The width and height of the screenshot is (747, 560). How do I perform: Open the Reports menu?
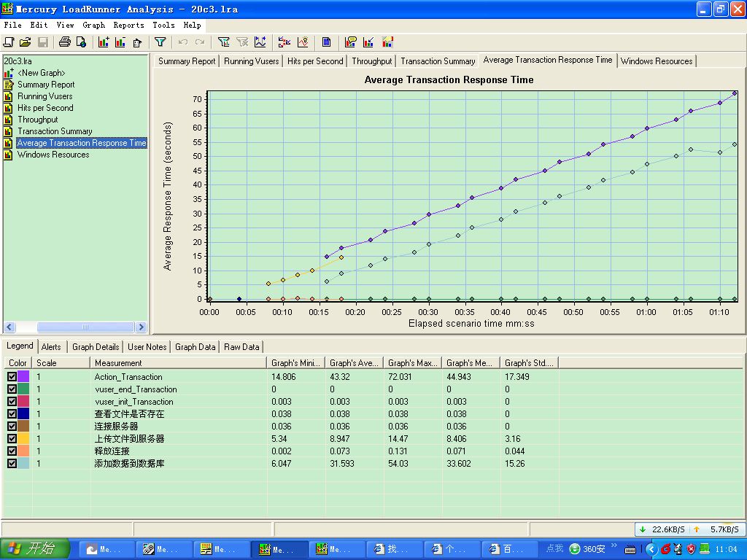tap(129, 24)
